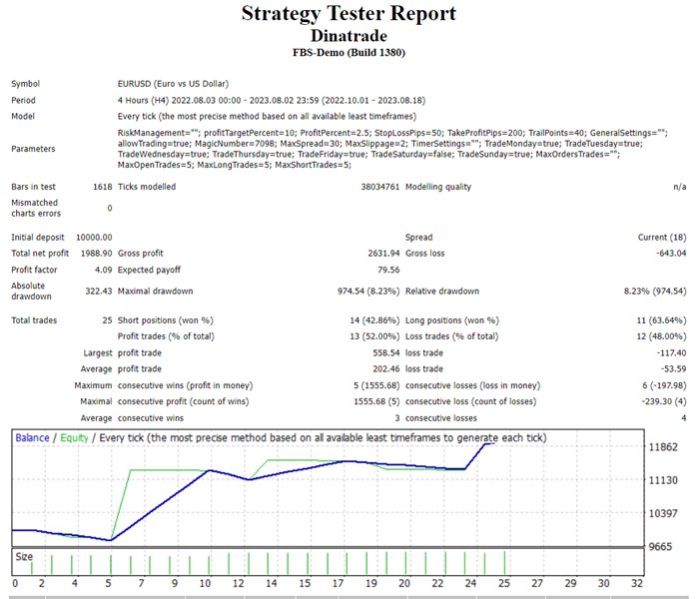The height and width of the screenshot is (599, 700).
Task: Click the Maximal drawdown value 974.54 (8.23%)
Action: pyautogui.click(x=368, y=292)
